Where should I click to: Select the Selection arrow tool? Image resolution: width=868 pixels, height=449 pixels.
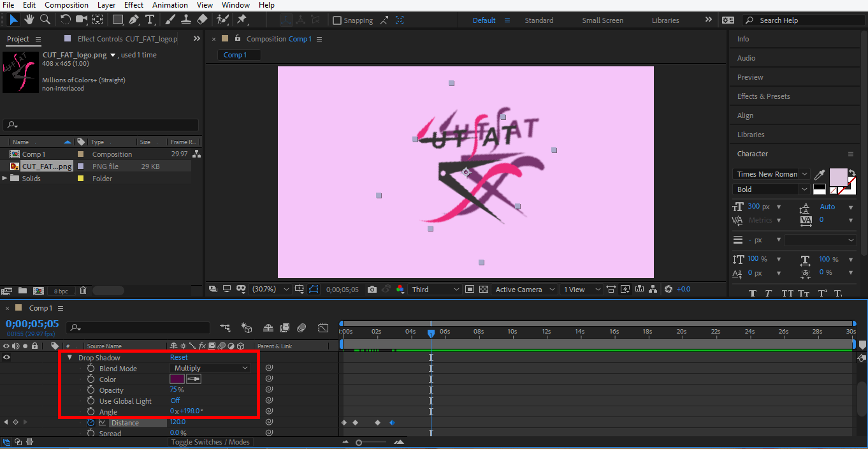pyautogui.click(x=13, y=20)
